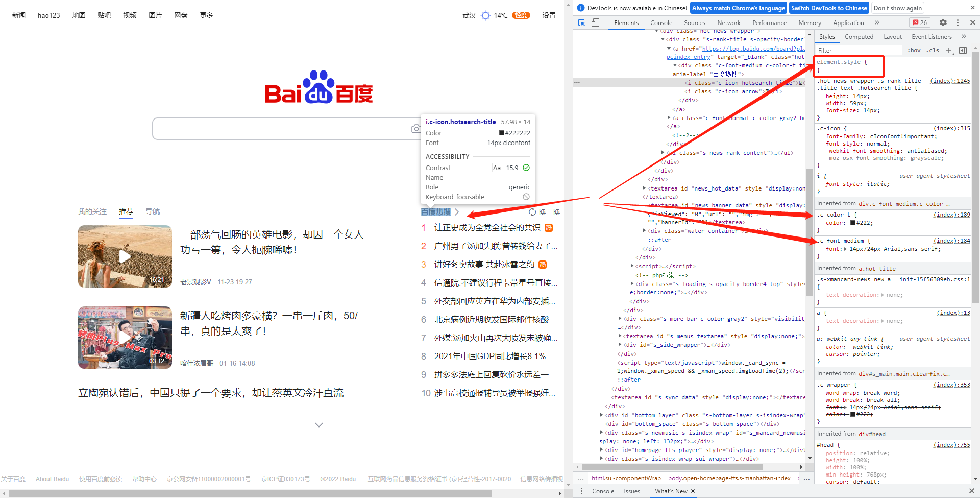Open (index):1245 source link in Styles
This screenshot has width=980, height=498.
click(950, 81)
